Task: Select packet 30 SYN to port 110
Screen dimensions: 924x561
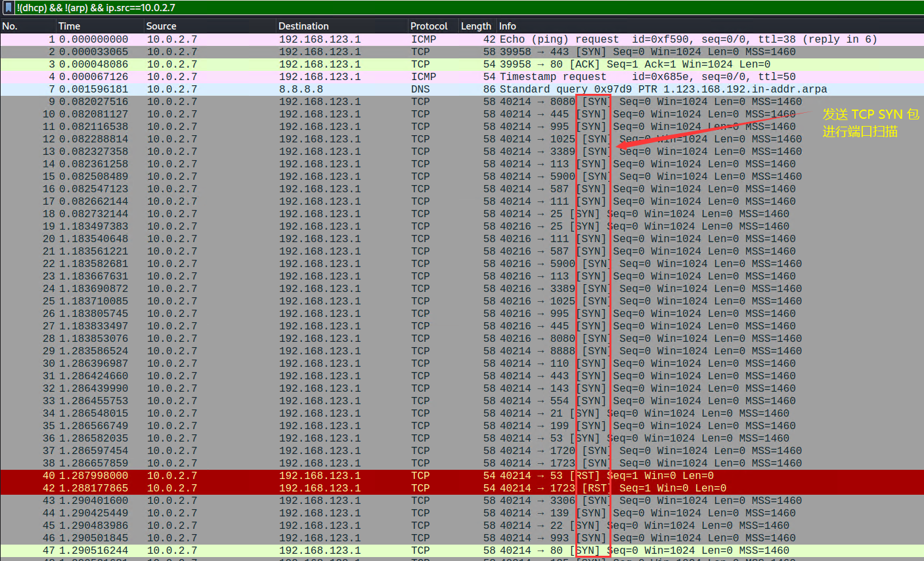Action: tap(462, 364)
